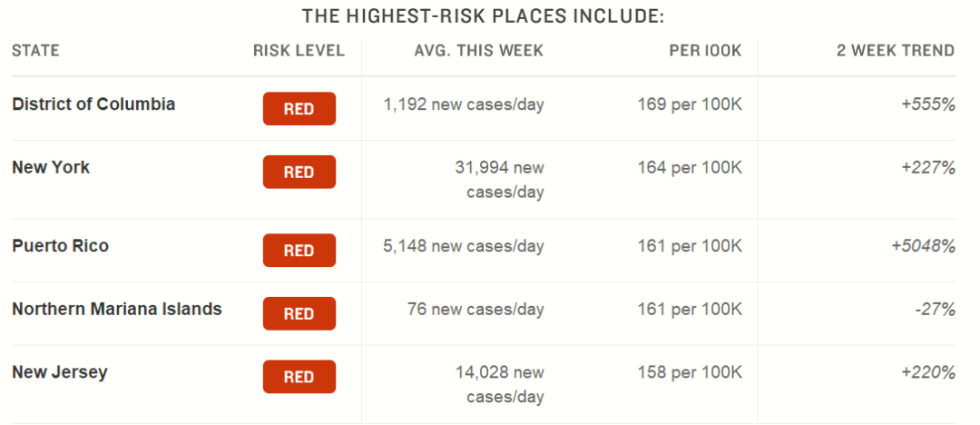Sort by the STATE column header
The height and width of the screenshot is (425, 980).
35,51
